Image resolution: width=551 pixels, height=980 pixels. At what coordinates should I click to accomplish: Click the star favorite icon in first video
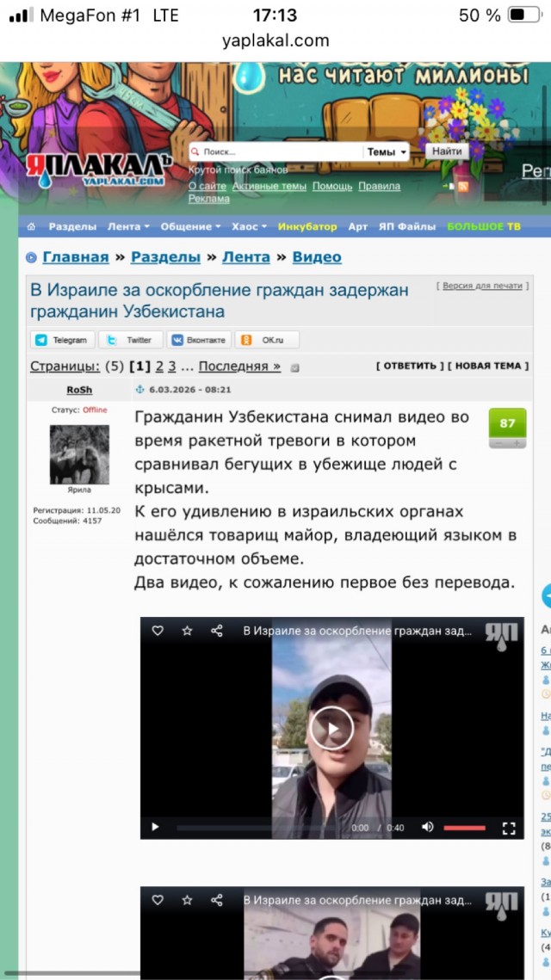point(187,631)
